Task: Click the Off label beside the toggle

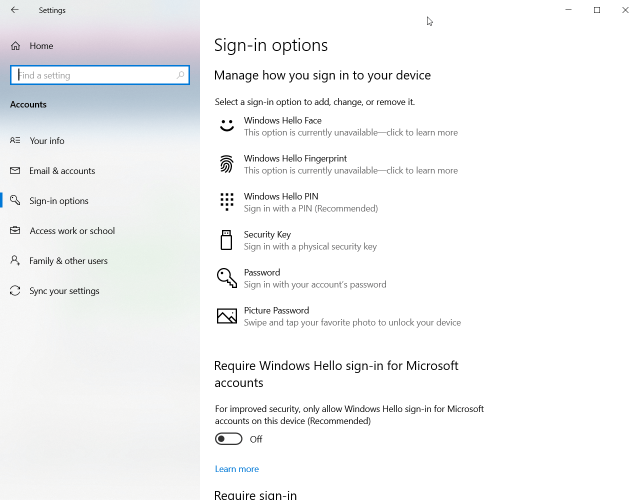Action: (x=256, y=439)
